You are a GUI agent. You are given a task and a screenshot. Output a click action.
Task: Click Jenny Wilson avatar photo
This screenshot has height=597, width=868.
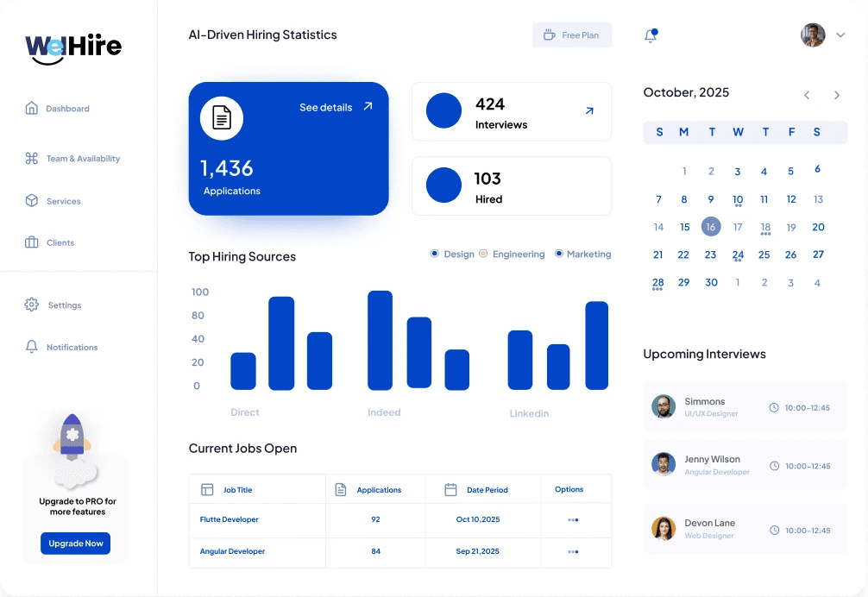664,464
